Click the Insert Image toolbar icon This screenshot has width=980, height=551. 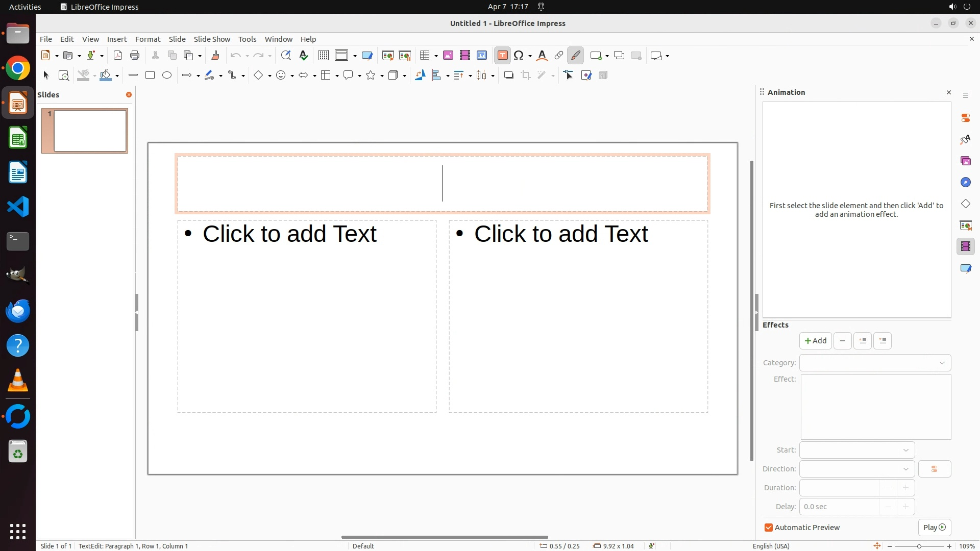tap(448, 56)
